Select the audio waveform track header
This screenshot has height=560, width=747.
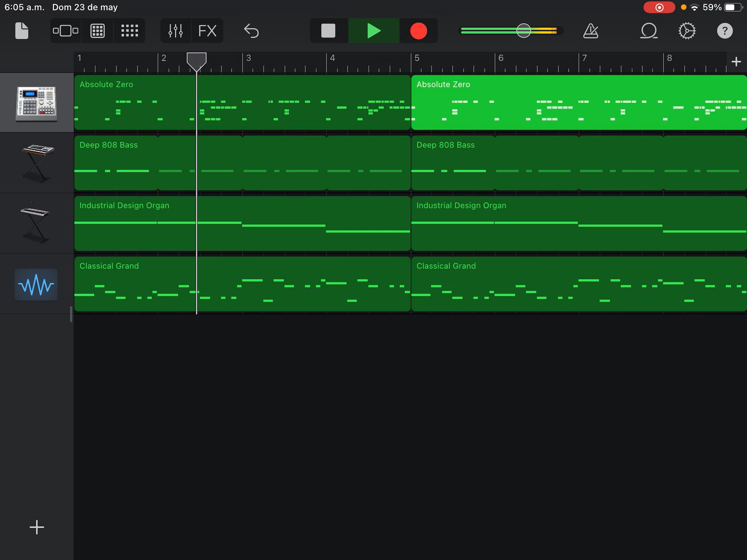tap(37, 285)
